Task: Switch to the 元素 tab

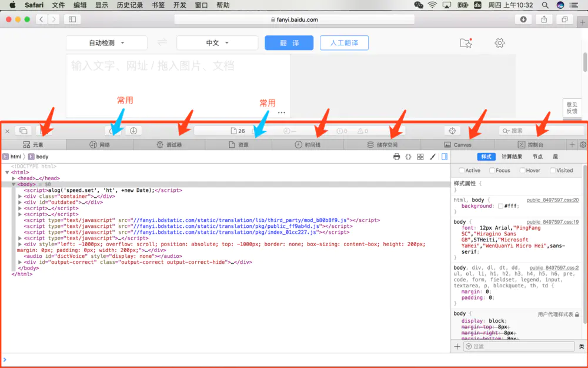Action: [34, 145]
